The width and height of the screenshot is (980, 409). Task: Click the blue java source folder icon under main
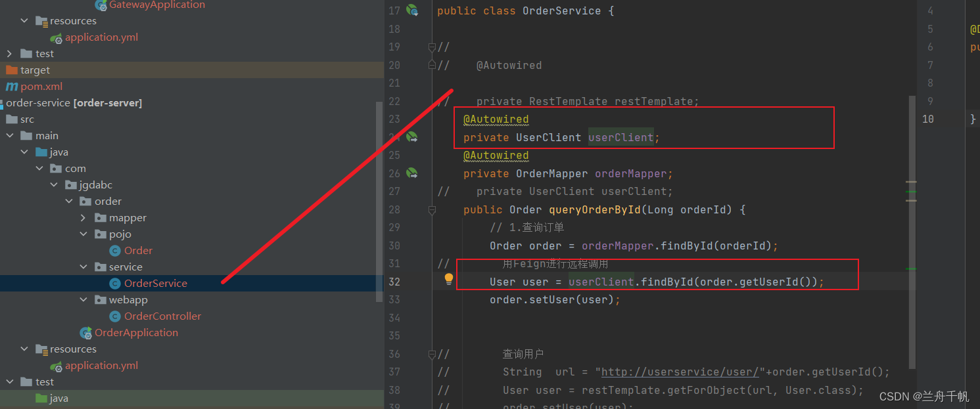[41, 152]
